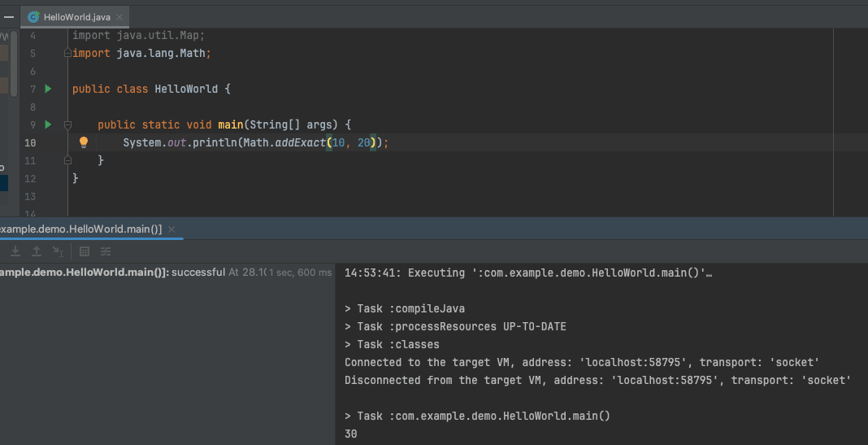868x445 pixels.
Task: Click 'Task :processResources UP-TO-DATE' console line
Action: [456, 326]
